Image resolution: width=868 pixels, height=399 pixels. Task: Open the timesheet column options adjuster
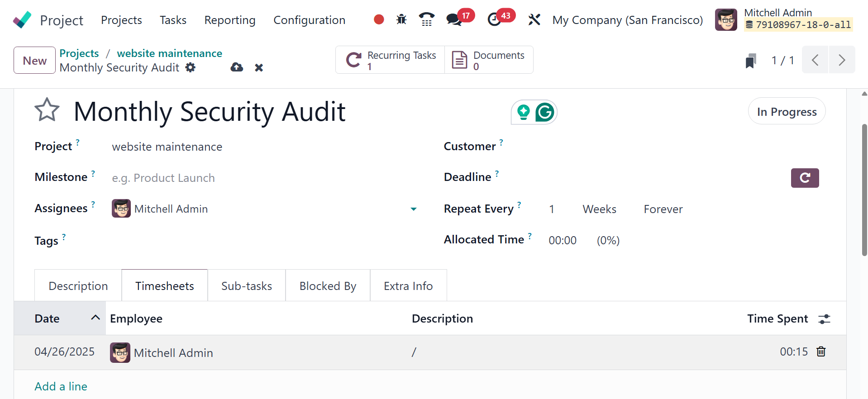pos(824,319)
